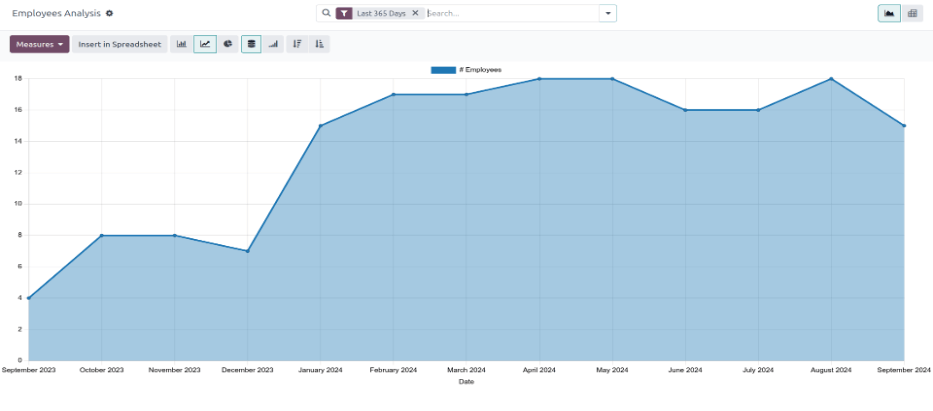Click the January 2024 data point
The height and width of the screenshot is (411, 933).
click(x=320, y=126)
